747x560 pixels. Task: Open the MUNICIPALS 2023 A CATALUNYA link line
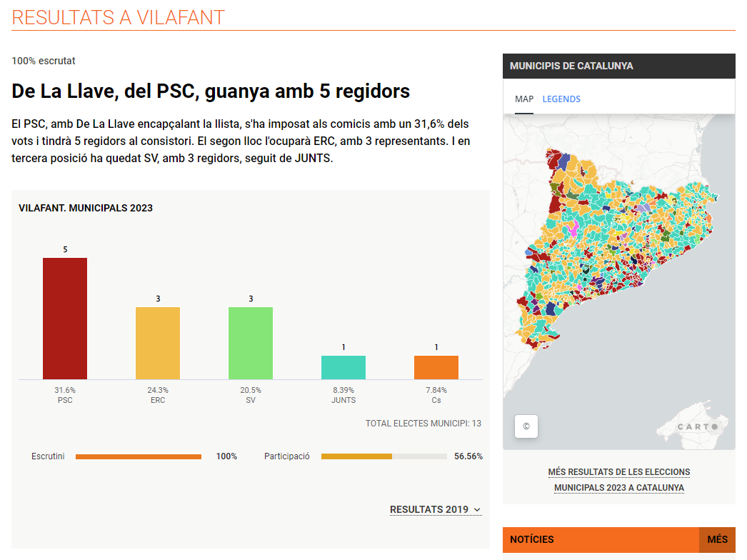pyautogui.click(x=619, y=488)
